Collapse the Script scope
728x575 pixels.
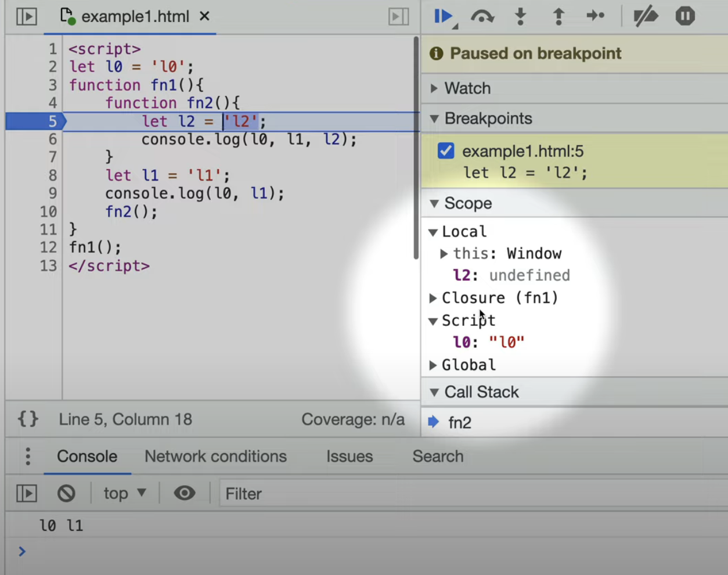coord(433,321)
